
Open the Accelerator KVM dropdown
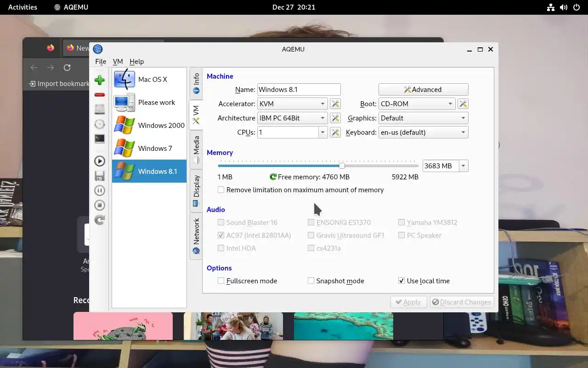click(292, 104)
